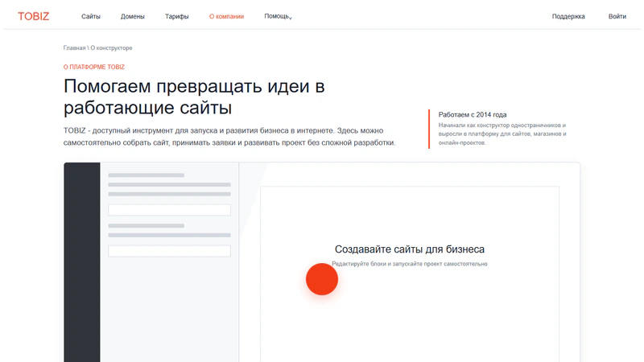Click the heading Помогаем превращать идеи

(194, 97)
